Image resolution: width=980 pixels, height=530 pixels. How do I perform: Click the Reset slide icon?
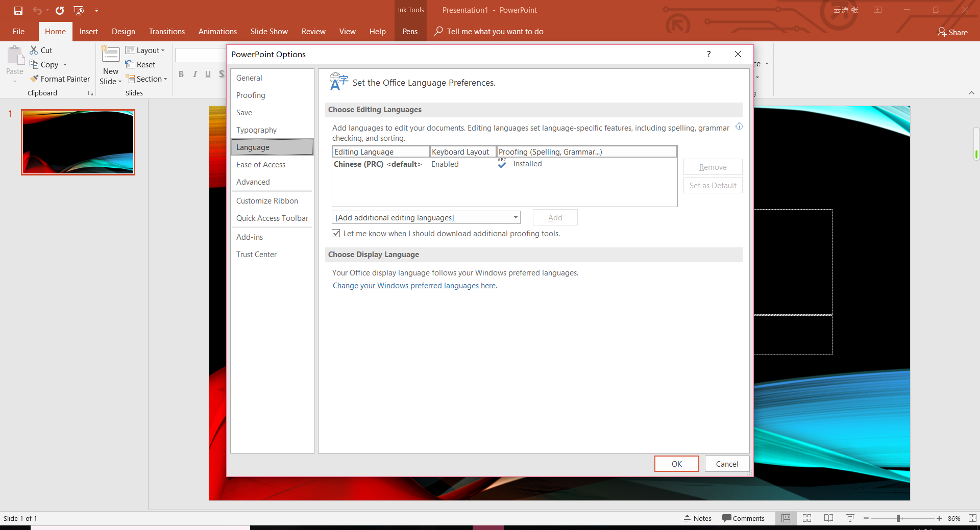point(130,64)
